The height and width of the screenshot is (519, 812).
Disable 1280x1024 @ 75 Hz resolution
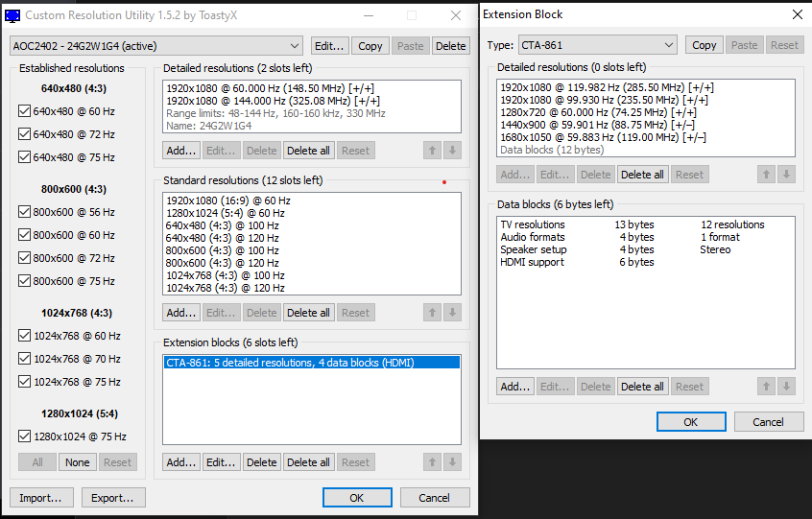coord(25,436)
